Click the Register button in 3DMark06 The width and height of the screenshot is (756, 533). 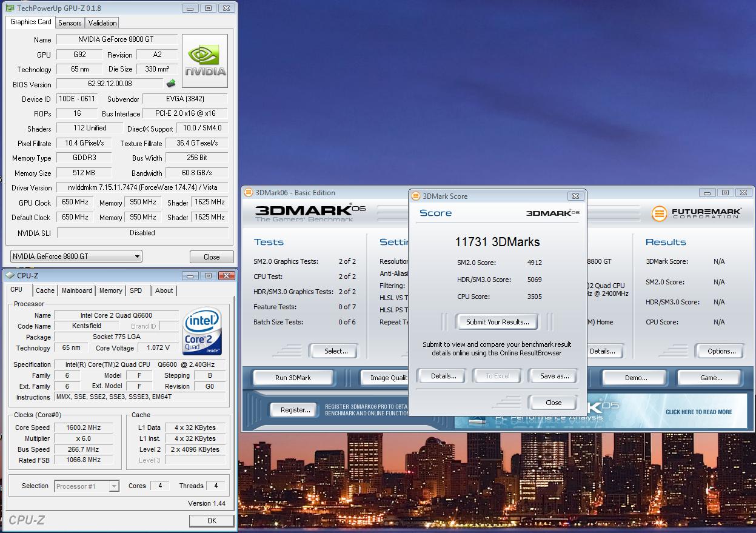pos(295,410)
